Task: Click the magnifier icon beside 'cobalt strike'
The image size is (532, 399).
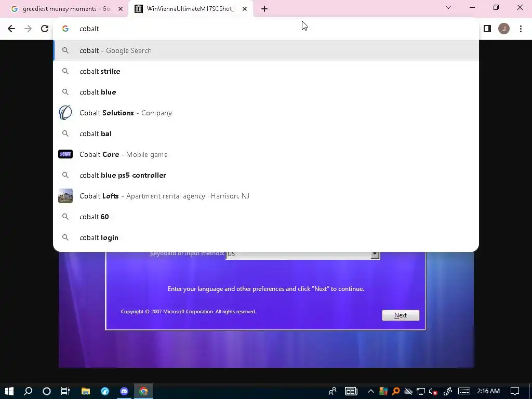Action: 65,71
